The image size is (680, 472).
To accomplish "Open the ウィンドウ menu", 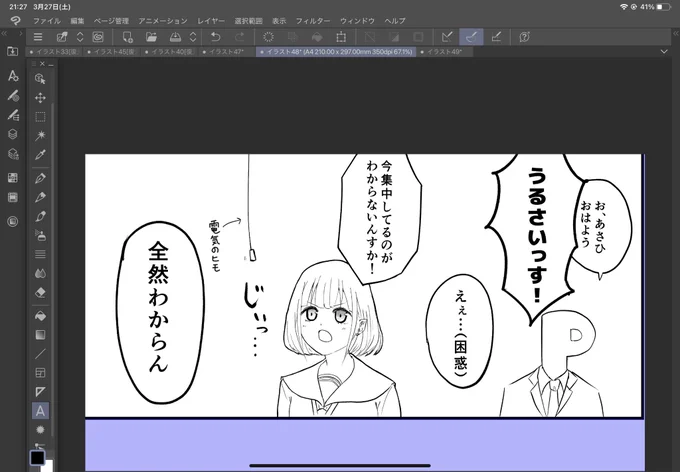I will point(357,20).
